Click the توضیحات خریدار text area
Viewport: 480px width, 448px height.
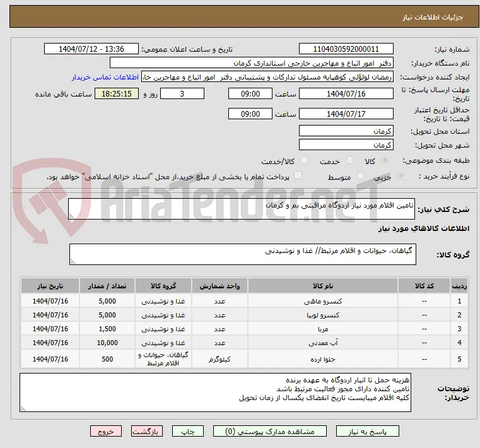click(x=215, y=392)
